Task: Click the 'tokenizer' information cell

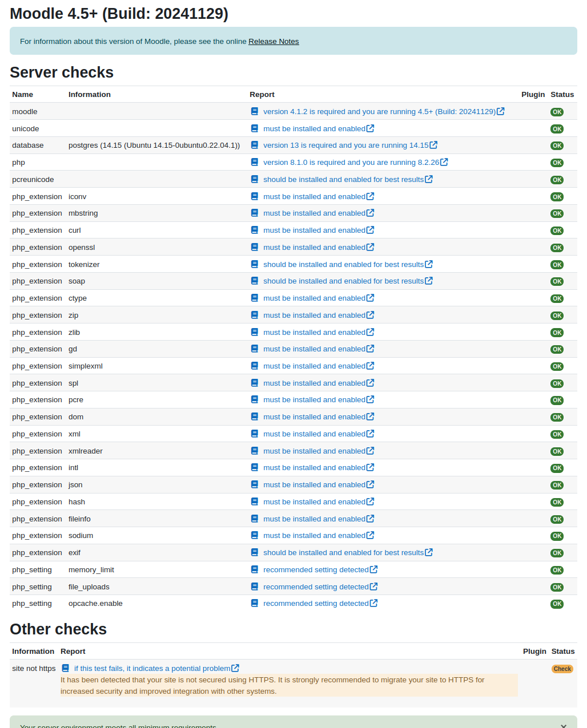Action: pos(84,265)
